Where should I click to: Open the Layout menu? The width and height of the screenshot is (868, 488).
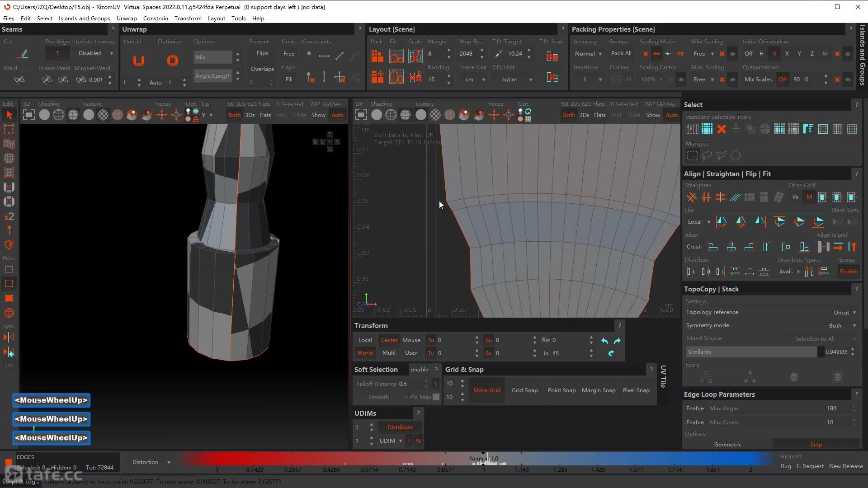pos(216,19)
